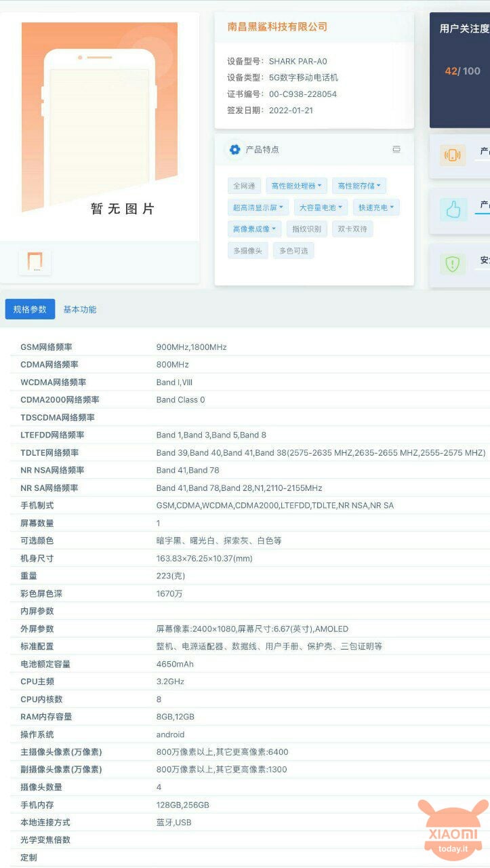Click LTEFDD value Band 1,Band 3,Band 5,Band 8
This screenshot has height=868, width=490.
pyautogui.click(x=211, y=435)
